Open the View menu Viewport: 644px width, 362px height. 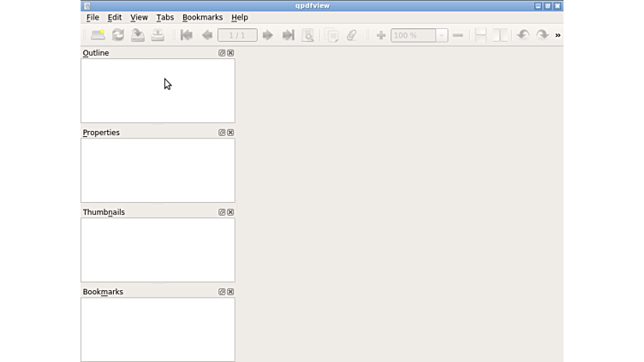(x=139, y=17)
